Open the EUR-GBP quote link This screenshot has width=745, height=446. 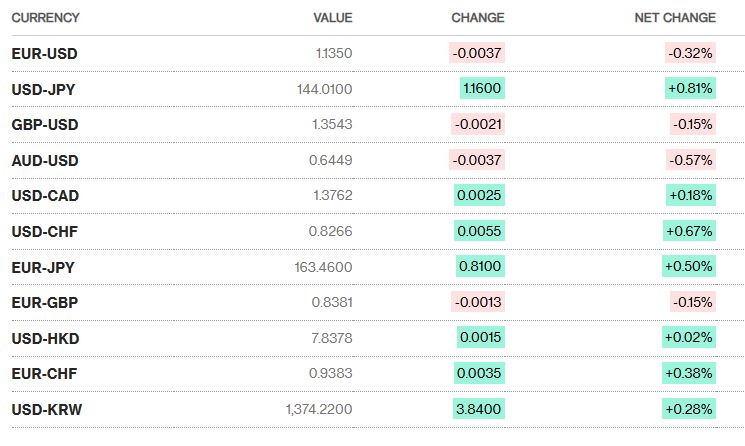[44, 303]
